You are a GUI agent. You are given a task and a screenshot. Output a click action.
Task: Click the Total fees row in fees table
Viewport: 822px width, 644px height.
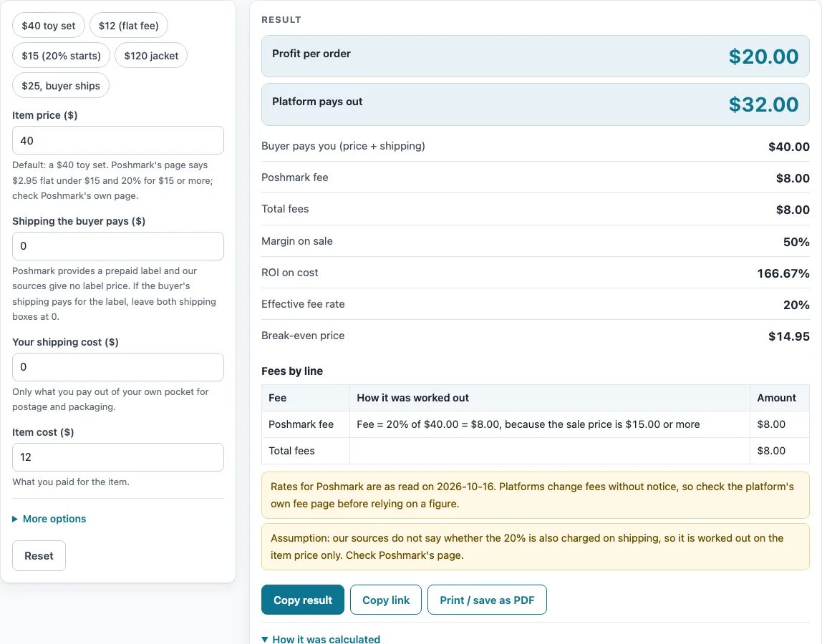[x=536, y=451]
